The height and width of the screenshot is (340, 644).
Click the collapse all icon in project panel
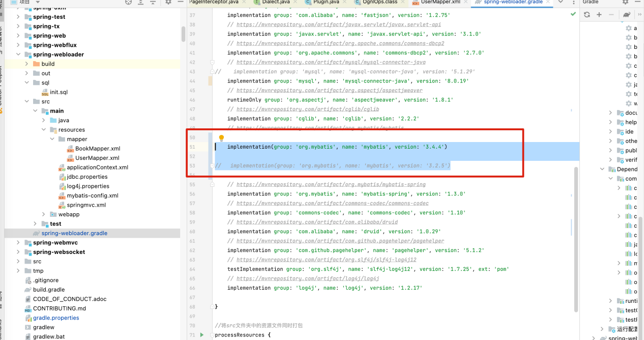[153, 3]
